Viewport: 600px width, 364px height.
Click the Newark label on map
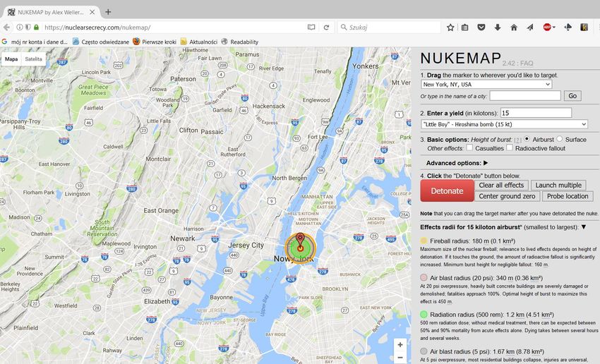click(183, 238)
